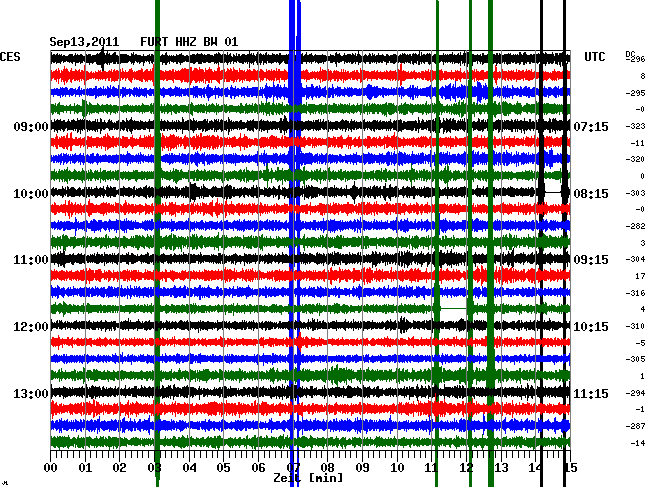The height and width of the screenshot is (494, 650).
Task: Click the 11:15 UTC time label
Action: click(591, 393)
